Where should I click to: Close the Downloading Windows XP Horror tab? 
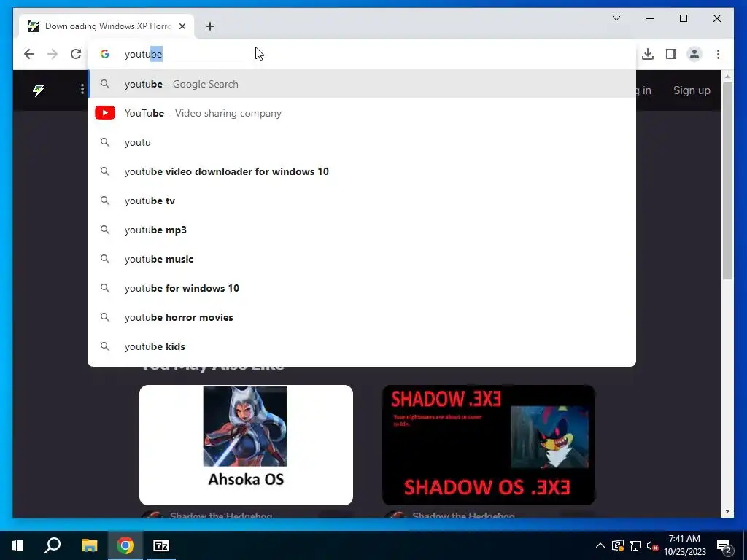tap(182, 26)
